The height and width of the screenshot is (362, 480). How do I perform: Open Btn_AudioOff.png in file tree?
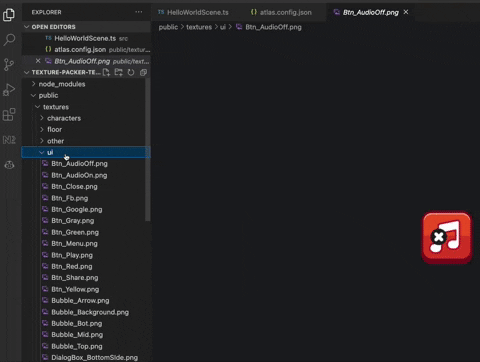86,164
